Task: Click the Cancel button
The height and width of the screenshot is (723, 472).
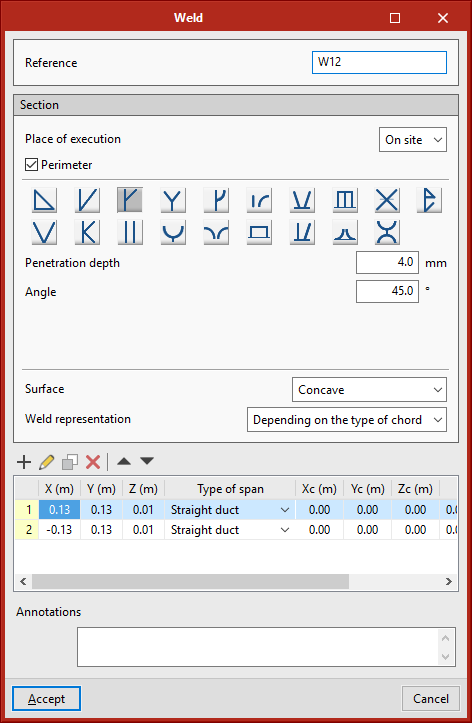Action: coord(431,699)
